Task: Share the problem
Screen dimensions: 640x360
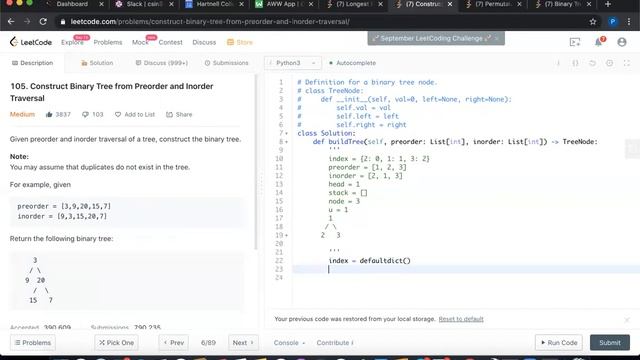Action: pyautogui.click(x=179, y=114)
